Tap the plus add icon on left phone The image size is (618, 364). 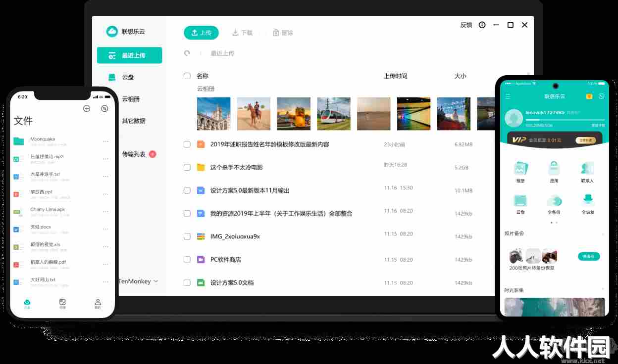click(87, 108)
